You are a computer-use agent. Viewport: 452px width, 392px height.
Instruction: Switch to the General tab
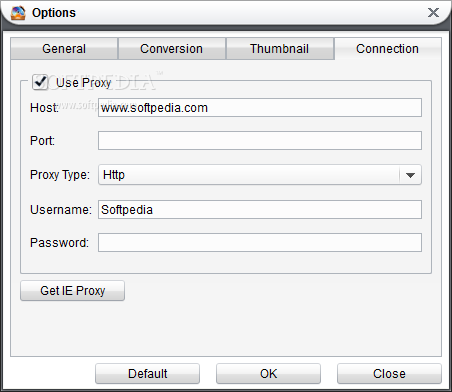pyautogui.click(x=64, y=49)
